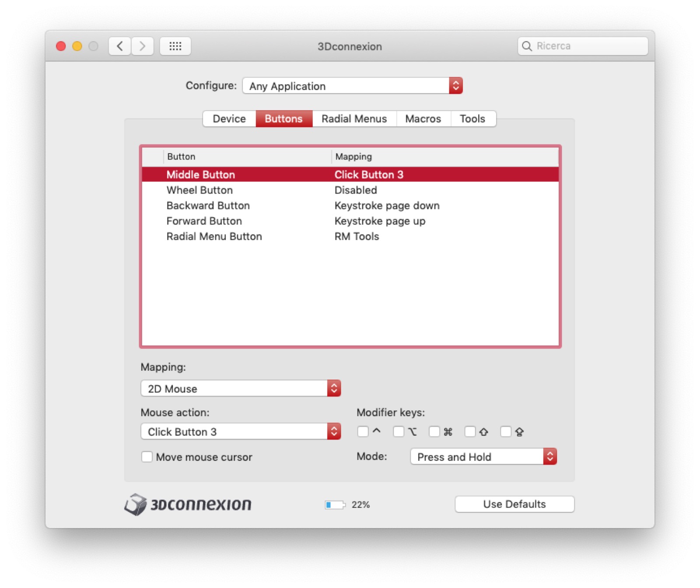Screen dimensions: 700x588
Task: Enable the Caps Lock modifier key checkbox
Action: click(x=506, y=431)
